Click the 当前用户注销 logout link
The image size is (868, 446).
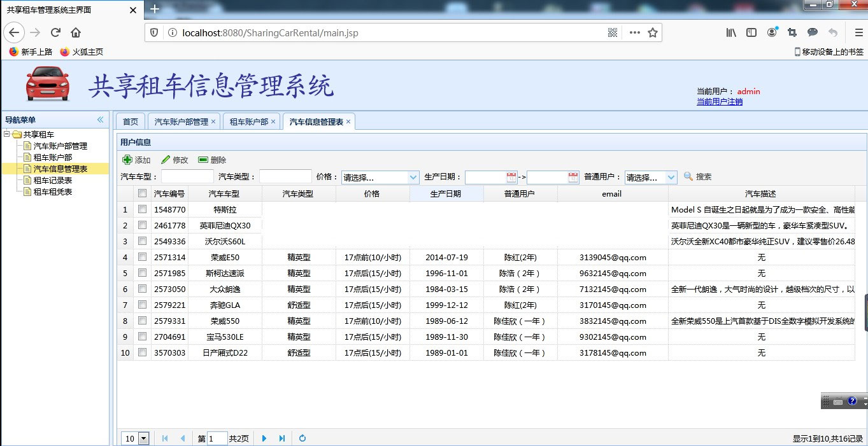(719, 101)
